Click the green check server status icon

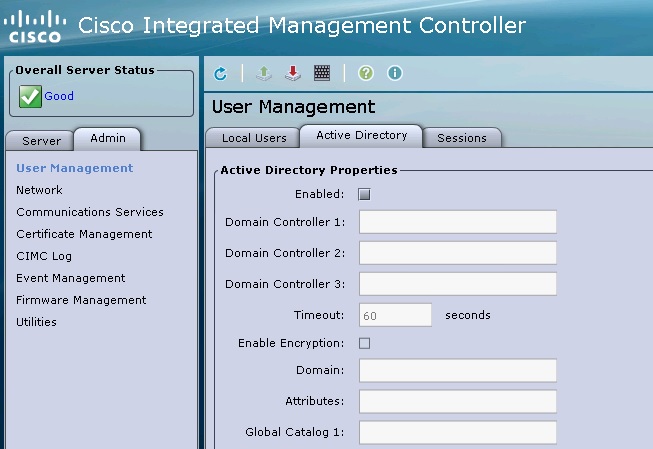[x=30, y=96]
